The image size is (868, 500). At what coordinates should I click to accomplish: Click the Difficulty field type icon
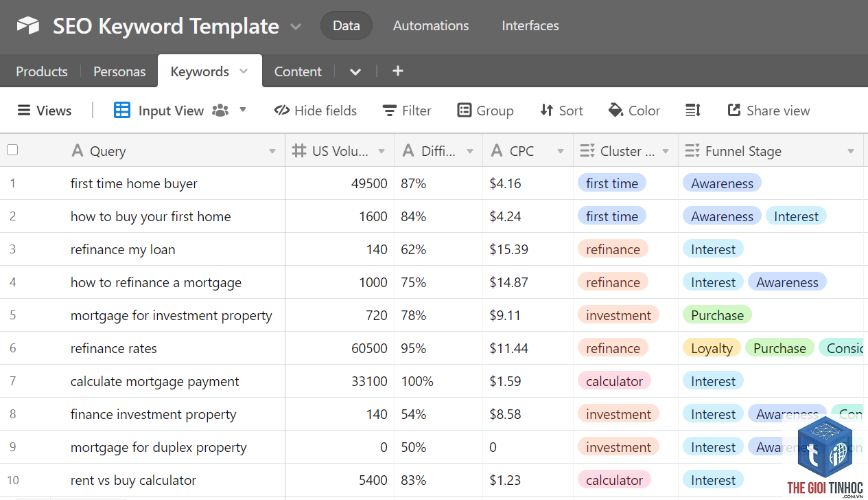pos(408,151)
